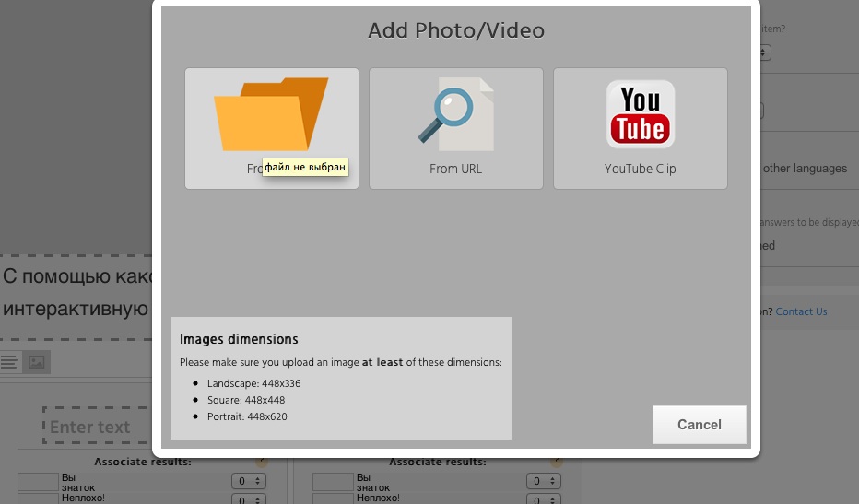
Task: Click the 'Square: 448x448' line
Action: tap(246, 400)
